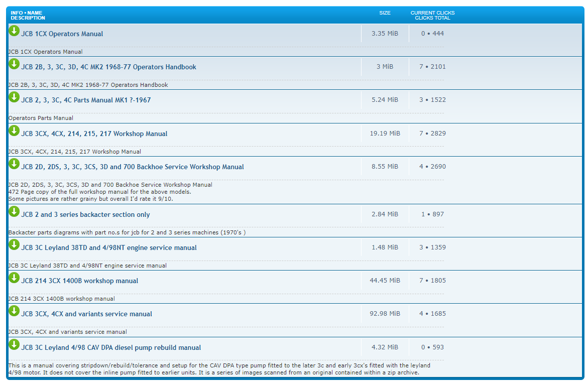Click download icon for 3CX, 4CX and variants manual

tap(14, 311)
